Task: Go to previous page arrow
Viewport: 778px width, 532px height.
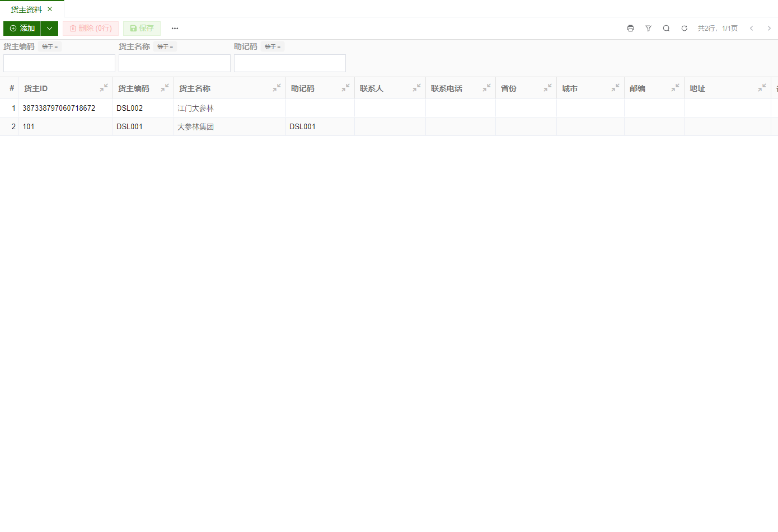Action: [751, 29]
